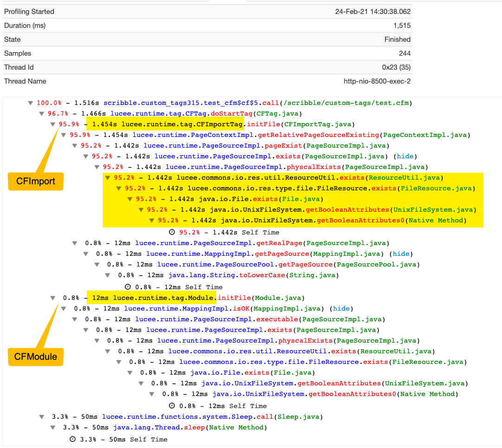Select the http-nio-8500-exec-2 thread name value
502x448 pixels.
(x=377, y=81)
